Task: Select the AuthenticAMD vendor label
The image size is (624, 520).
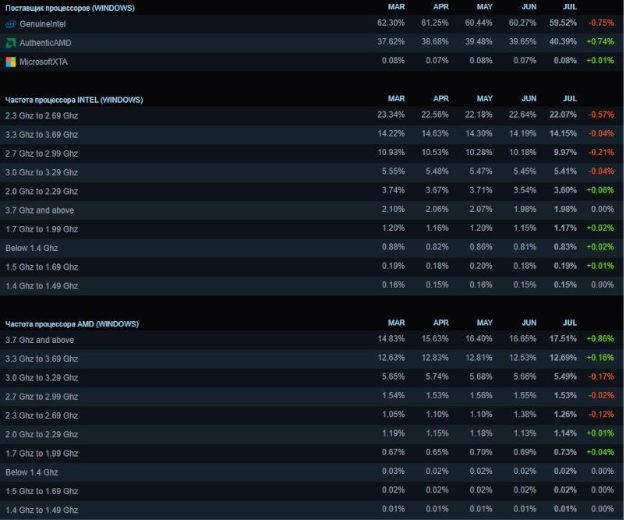Action: point(45,43)
